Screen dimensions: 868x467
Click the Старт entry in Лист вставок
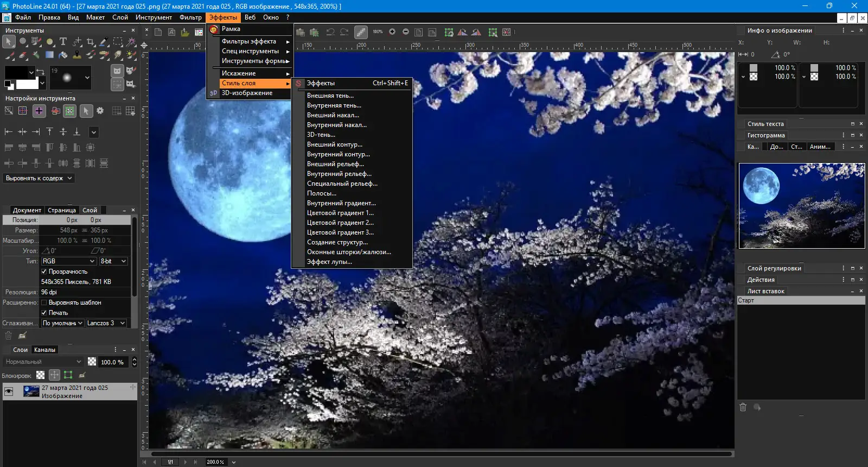coord(801,300)
